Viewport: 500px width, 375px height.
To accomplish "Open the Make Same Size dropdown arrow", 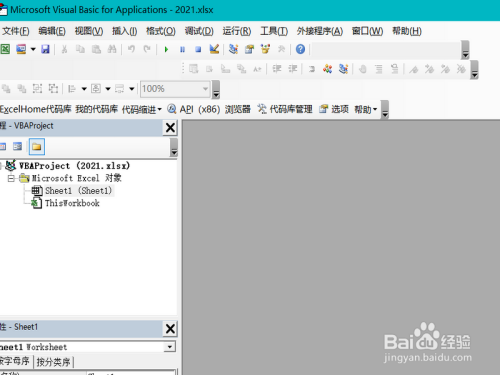I will point(132,89).
